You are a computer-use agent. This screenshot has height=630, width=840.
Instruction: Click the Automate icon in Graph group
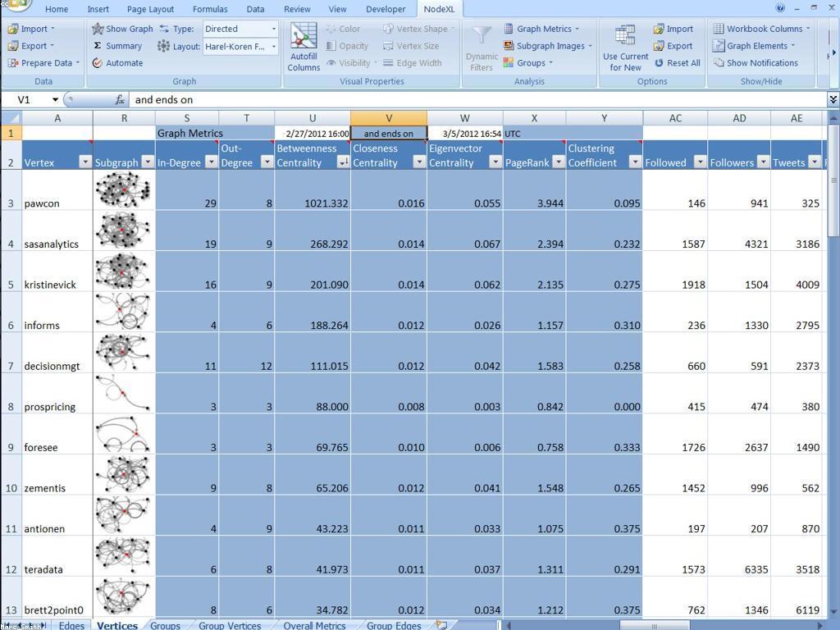coord(97,63)
